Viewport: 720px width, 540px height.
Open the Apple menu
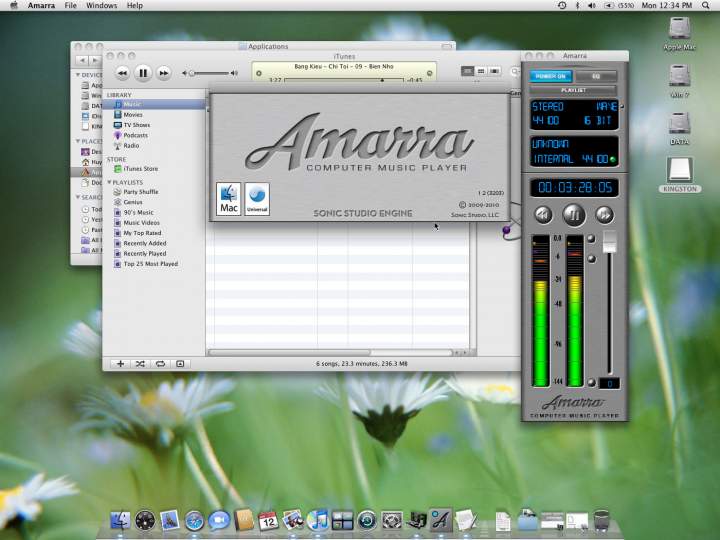14,6
